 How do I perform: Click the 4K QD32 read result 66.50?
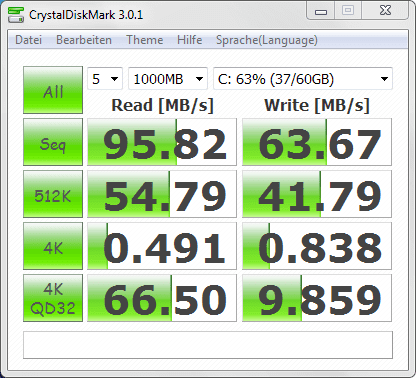coord(162,298)
